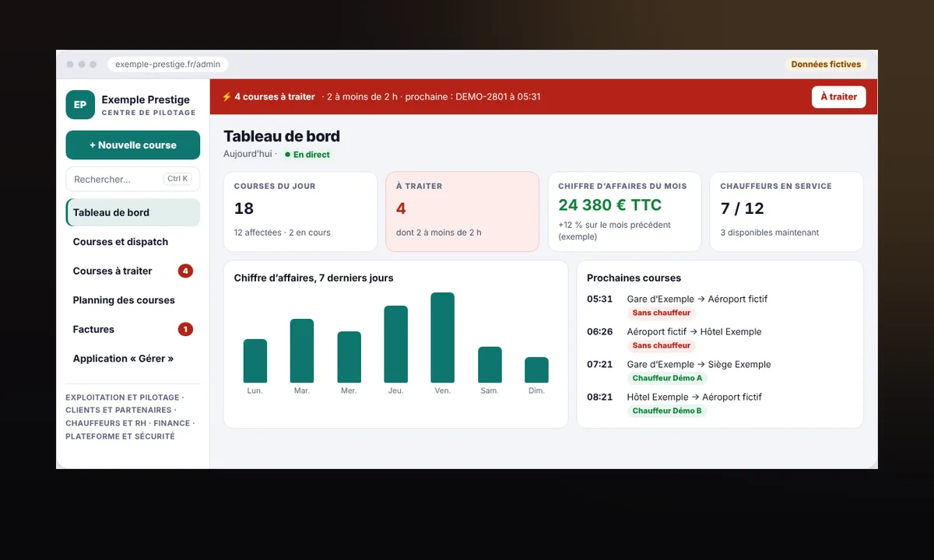
Task: Select the 08:21 Hôtel Exemple course
Action: click(720, 403)
